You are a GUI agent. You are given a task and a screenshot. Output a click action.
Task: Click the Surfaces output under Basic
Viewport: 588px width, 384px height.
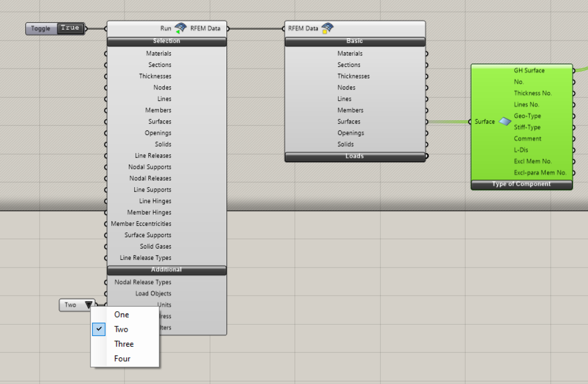pos(349,122)
